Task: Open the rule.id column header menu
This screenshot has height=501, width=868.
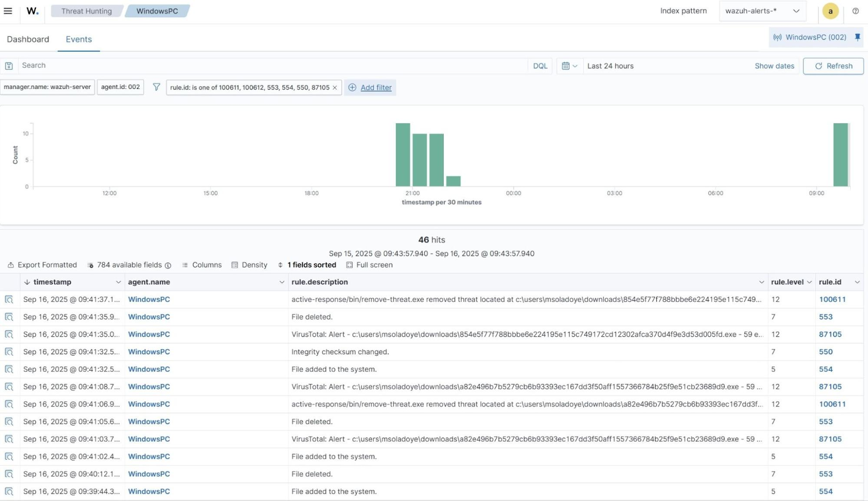Action: point(857,282)
